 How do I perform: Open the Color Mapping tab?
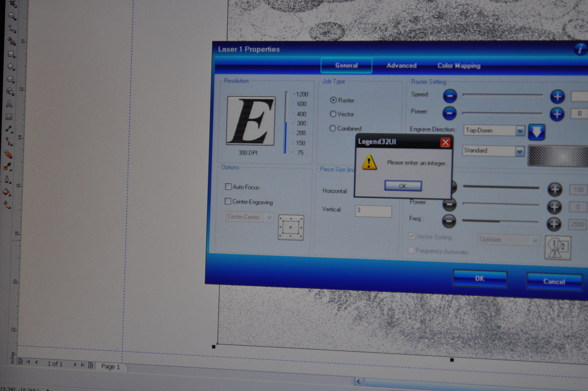(459, 66)
